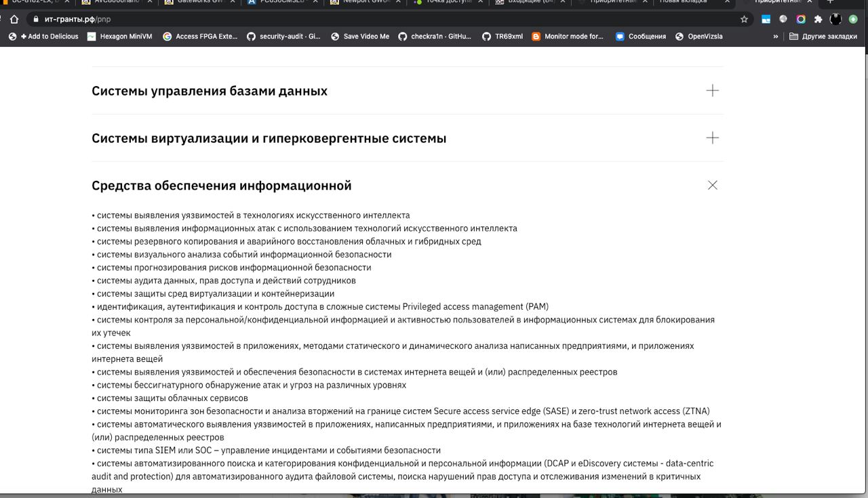Click the Privileged access management (PAM) line

pos(320,307)
